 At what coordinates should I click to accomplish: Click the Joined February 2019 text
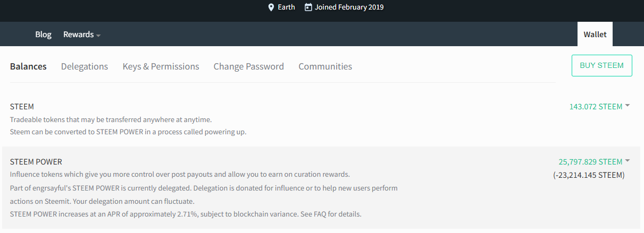(349, 7)
